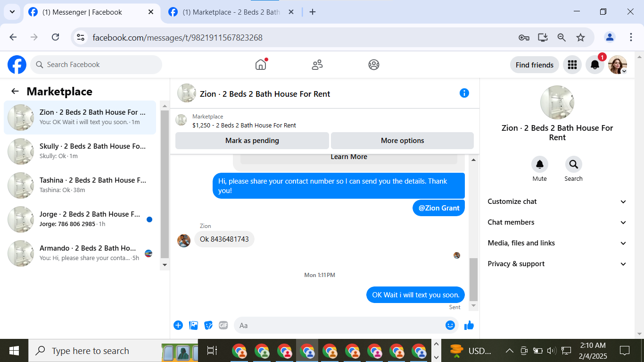Click the Windows taskbar search box

(113, 351)
